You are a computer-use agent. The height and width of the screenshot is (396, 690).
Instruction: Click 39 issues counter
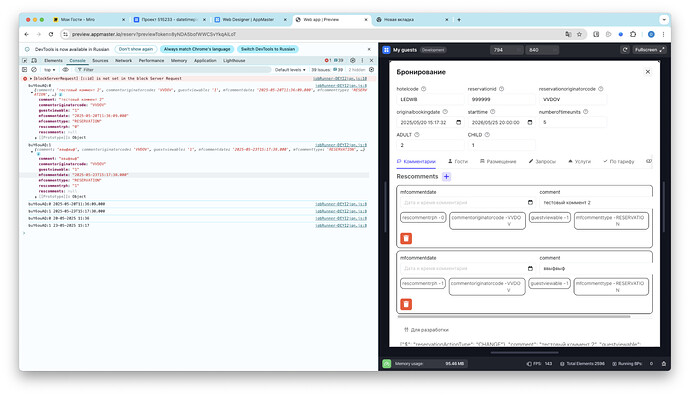click(327, 70)
